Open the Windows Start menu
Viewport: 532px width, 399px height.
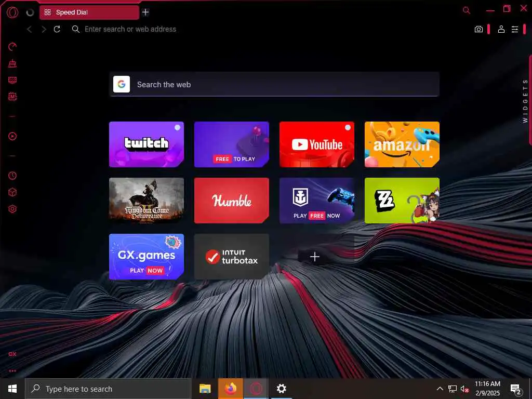pos(12,389)
